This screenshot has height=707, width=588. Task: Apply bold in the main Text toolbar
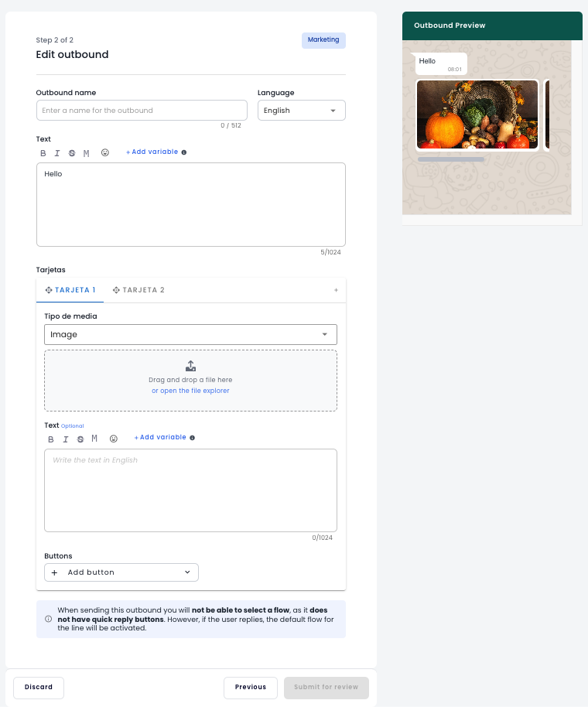(x=43, y=153)
